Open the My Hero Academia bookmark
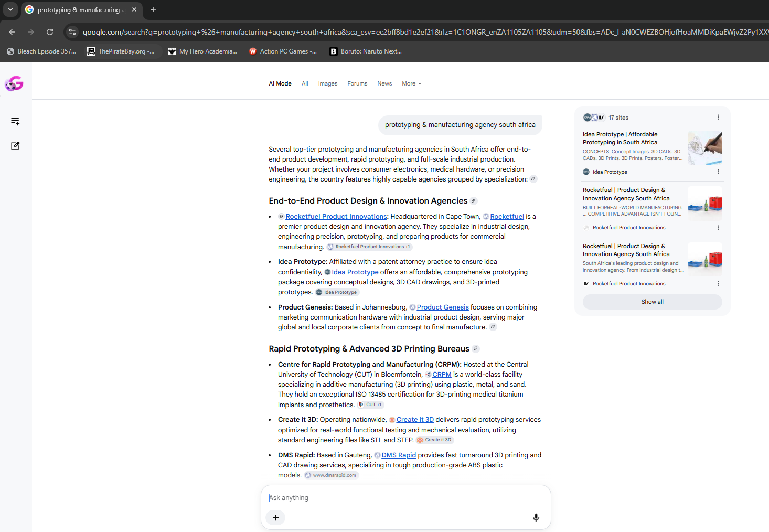769x532 pixels. tap(202, 51)
